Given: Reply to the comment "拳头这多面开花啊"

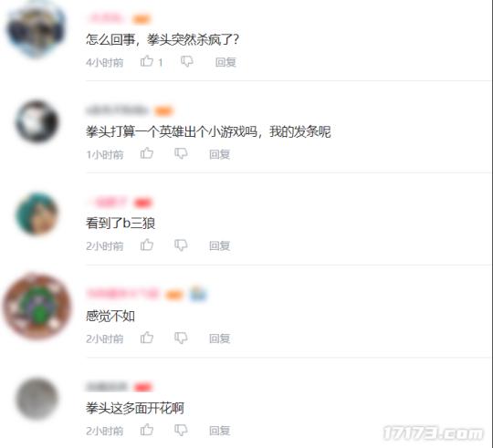Looking at the screenshot, I should pos(220,431).
